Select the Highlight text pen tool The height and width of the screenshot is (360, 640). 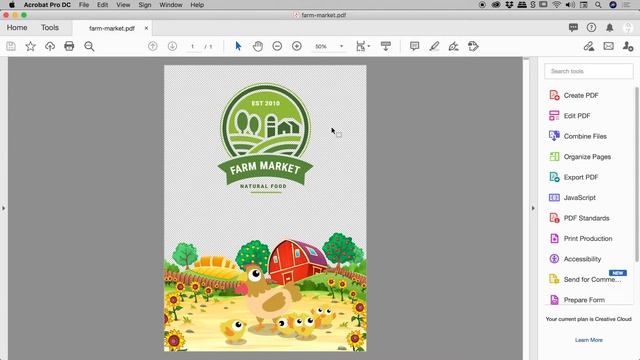434,46
